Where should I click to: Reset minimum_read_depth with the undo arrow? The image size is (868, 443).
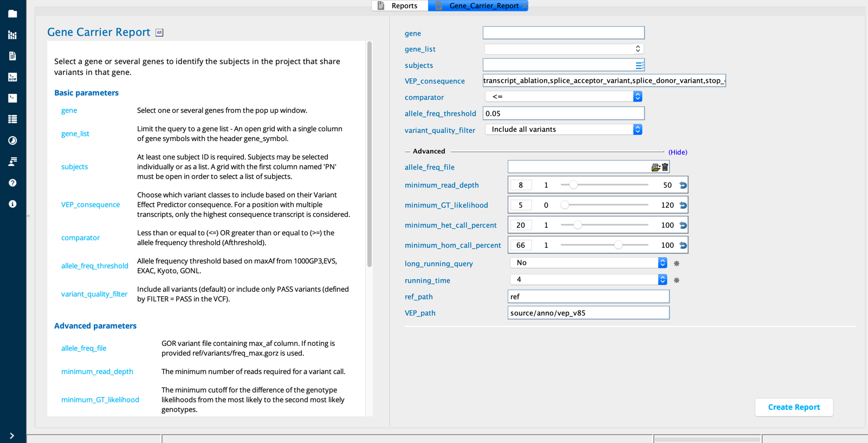click(683, 185)
